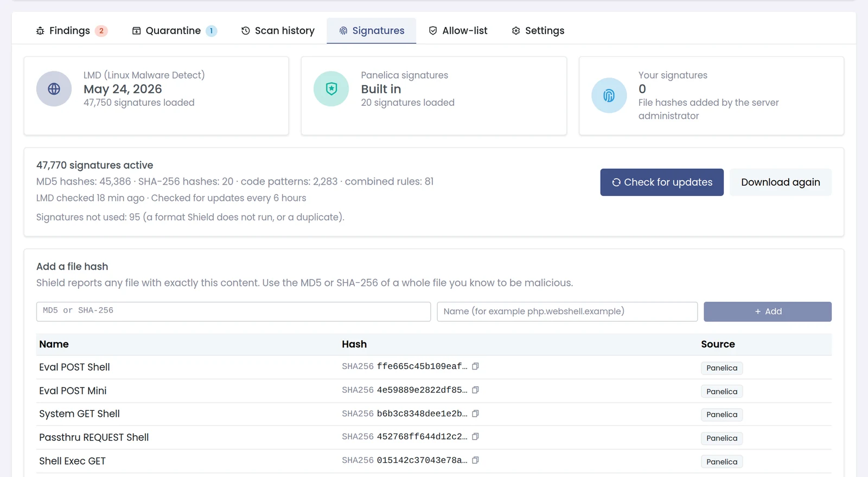Focus the signature Name input field
The image size is (868, 477).
point(567,311)
